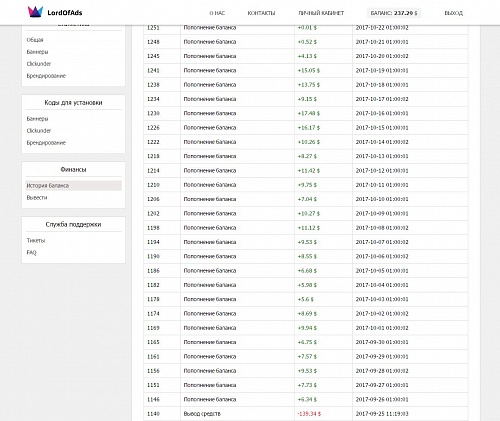Screen dimensions: 500x421
Task: Open Clickunder statistics link
Action: [x=39, y=64]
